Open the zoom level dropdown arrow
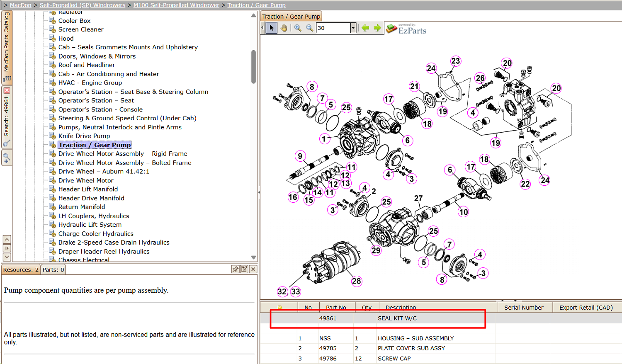 pos(353,28)
